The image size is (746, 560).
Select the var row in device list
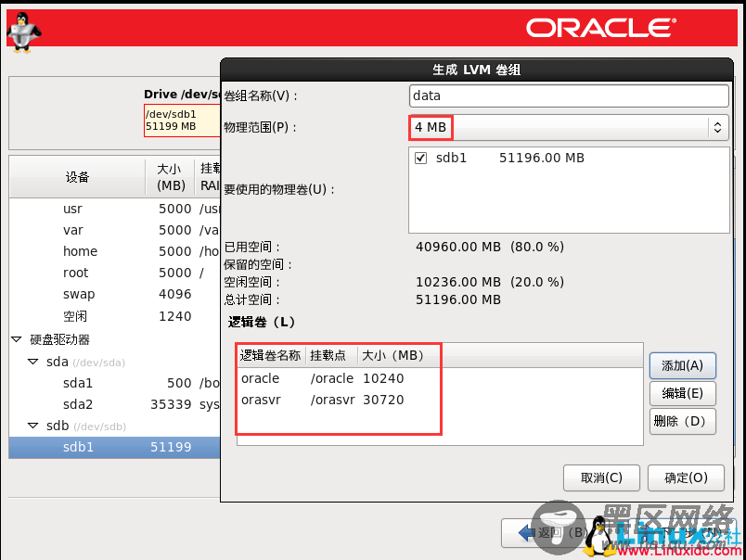pyautogui.click(x=115, y=230)
